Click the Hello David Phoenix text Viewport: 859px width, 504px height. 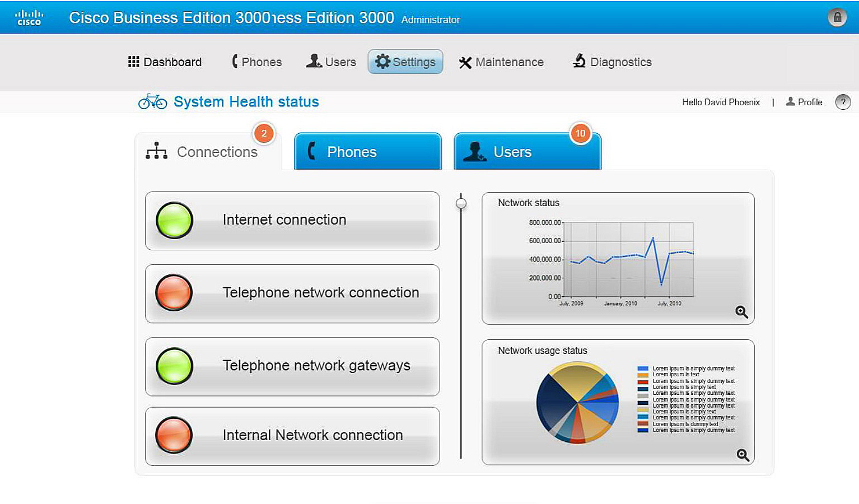coord(721,102)
